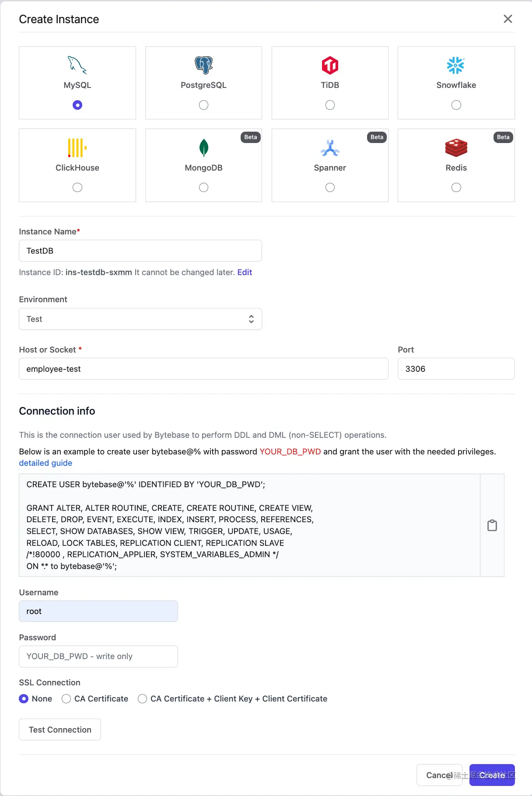The height and width of the screenshot is (796, 532).
Task: Click the MySQL dolphin logo icon
Action: tap(77, 65)
